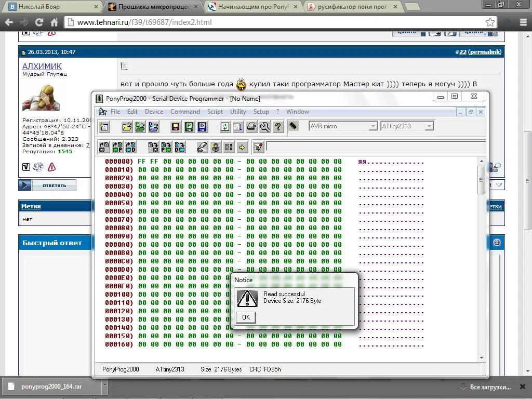Screen dimensions: 532x399
Task: Click the Write Device toolbar icon
Action: tap(153, 147)
